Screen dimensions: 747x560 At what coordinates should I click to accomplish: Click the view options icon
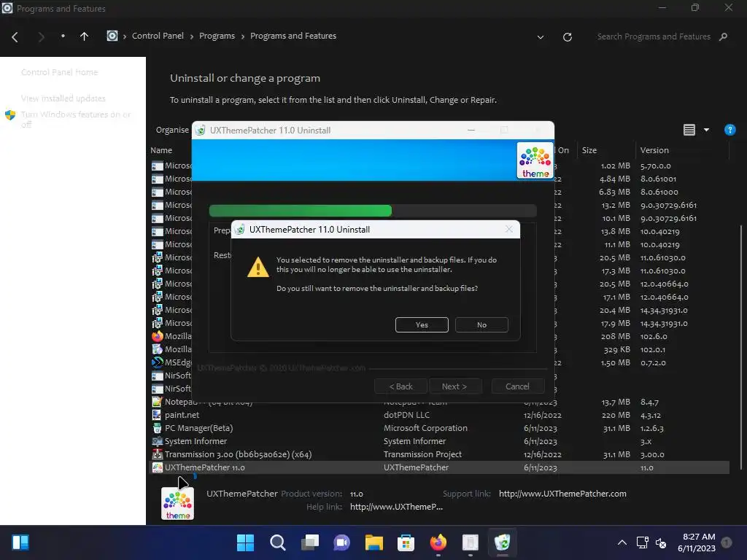[x=689, y=130]
